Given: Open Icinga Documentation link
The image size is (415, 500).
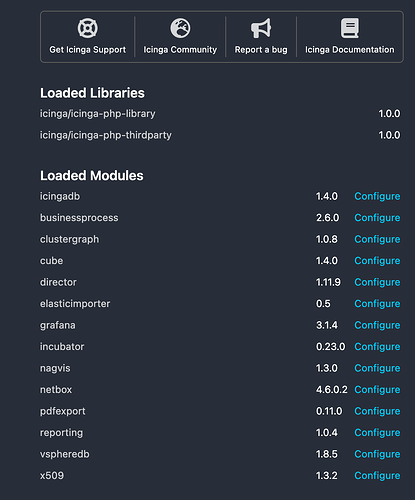Looking at the screenshot, I should point(350,50).
